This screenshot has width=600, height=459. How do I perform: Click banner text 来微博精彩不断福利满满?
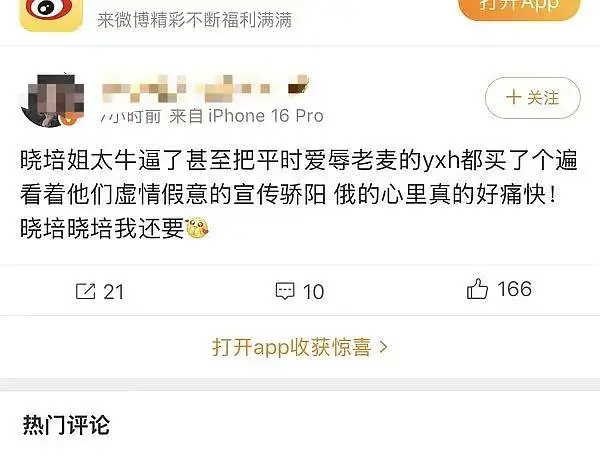point(194,20)
